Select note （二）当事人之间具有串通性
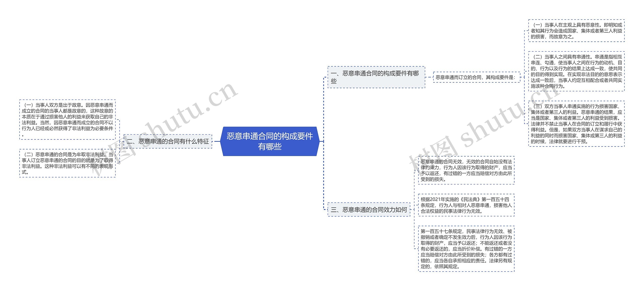The image size is (644, 291). [576, 71]
